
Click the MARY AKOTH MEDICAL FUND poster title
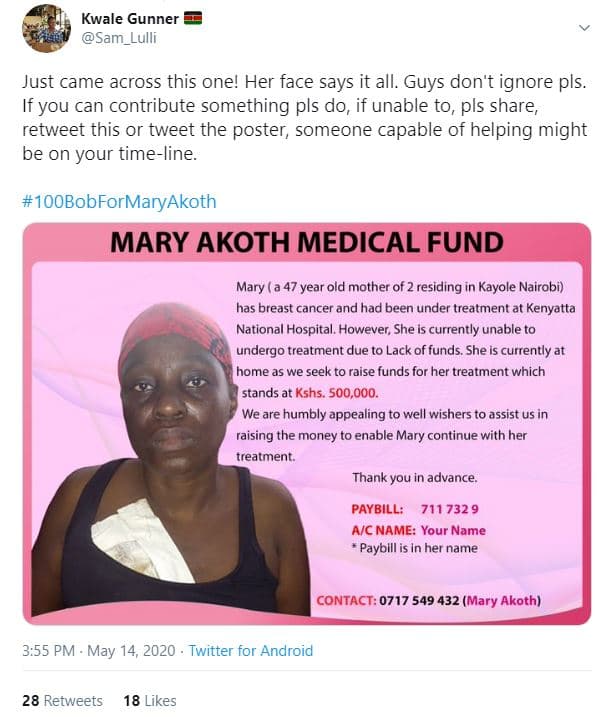point(307,242)
